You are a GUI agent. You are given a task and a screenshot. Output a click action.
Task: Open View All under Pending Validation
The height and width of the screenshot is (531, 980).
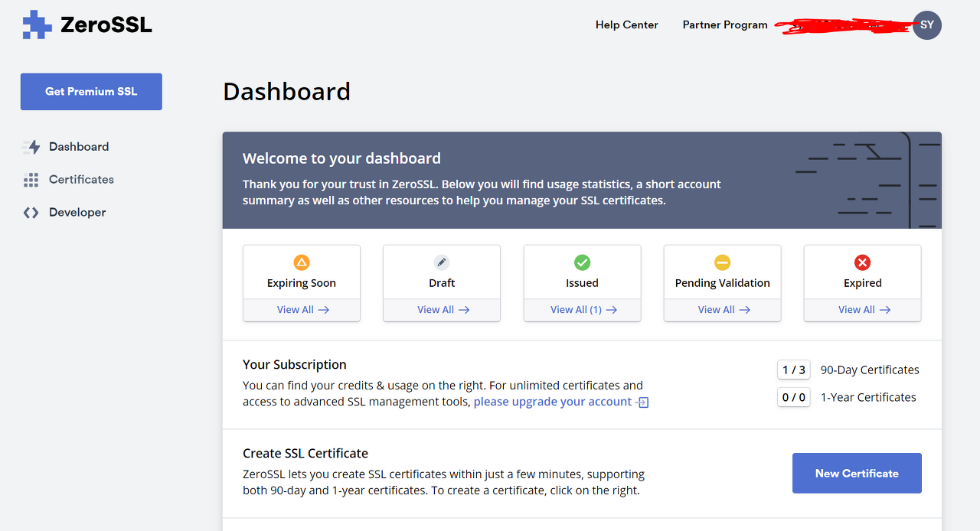pyautogui.click(x=723, y=310)
